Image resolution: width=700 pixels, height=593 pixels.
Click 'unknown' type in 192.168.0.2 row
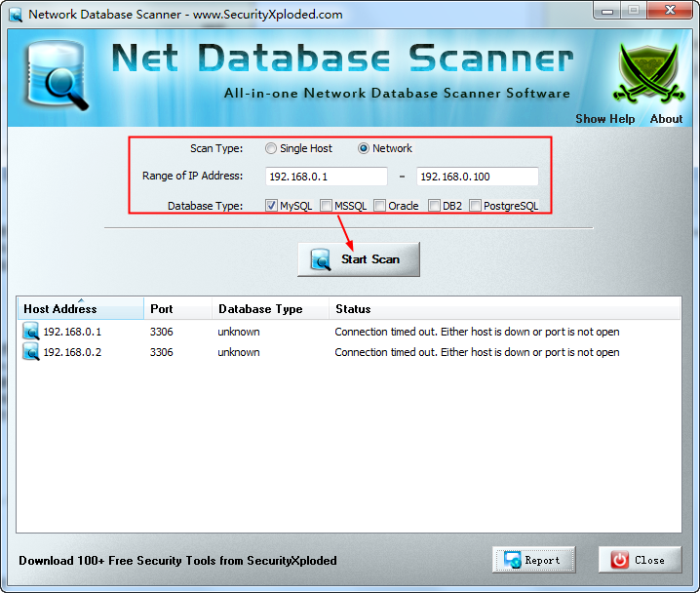coord(239,352)
